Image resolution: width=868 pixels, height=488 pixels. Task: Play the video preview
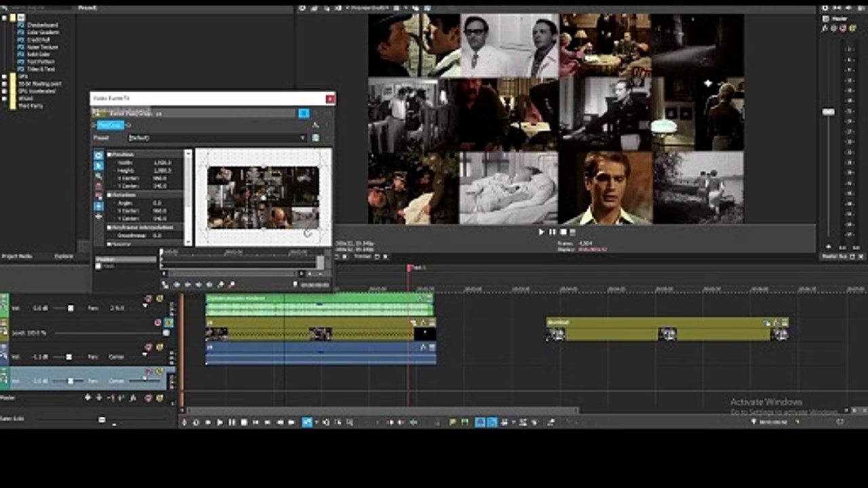(541, 232)
